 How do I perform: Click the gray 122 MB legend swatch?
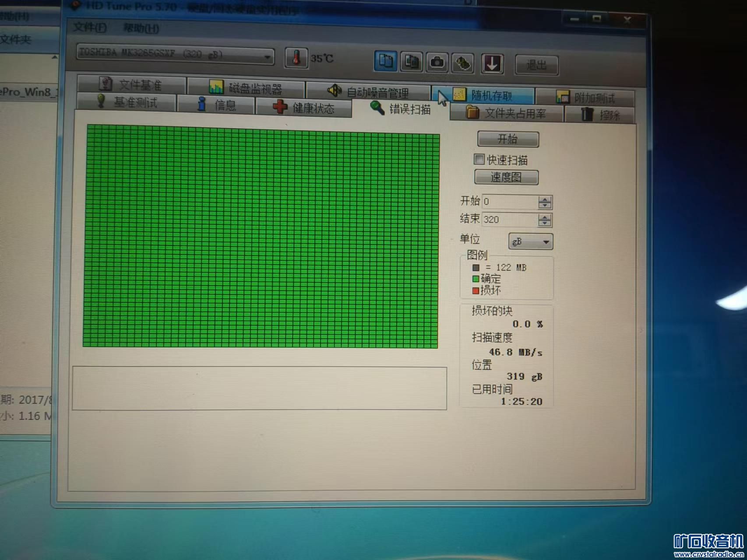(476, 267)
